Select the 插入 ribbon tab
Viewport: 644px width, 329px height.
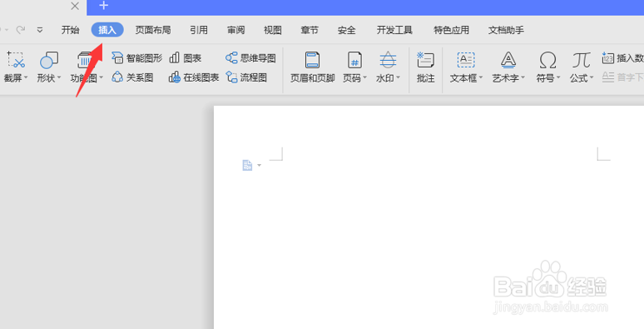click(107, 30)
